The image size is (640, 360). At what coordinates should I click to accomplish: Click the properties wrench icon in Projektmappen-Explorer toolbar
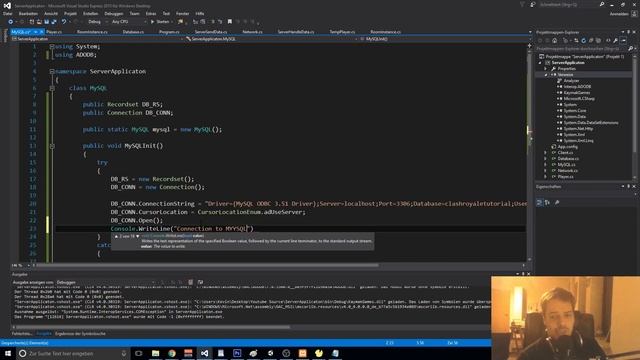[616, 40]
